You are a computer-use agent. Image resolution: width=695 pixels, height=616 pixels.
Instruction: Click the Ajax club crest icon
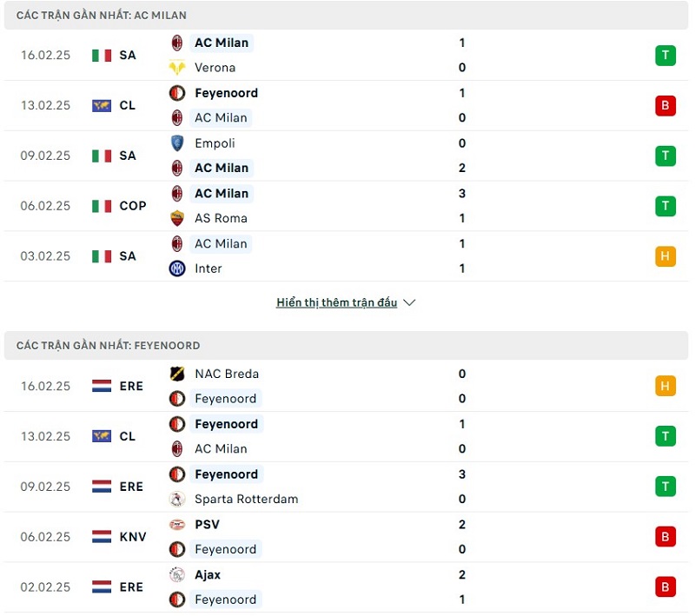177,574
